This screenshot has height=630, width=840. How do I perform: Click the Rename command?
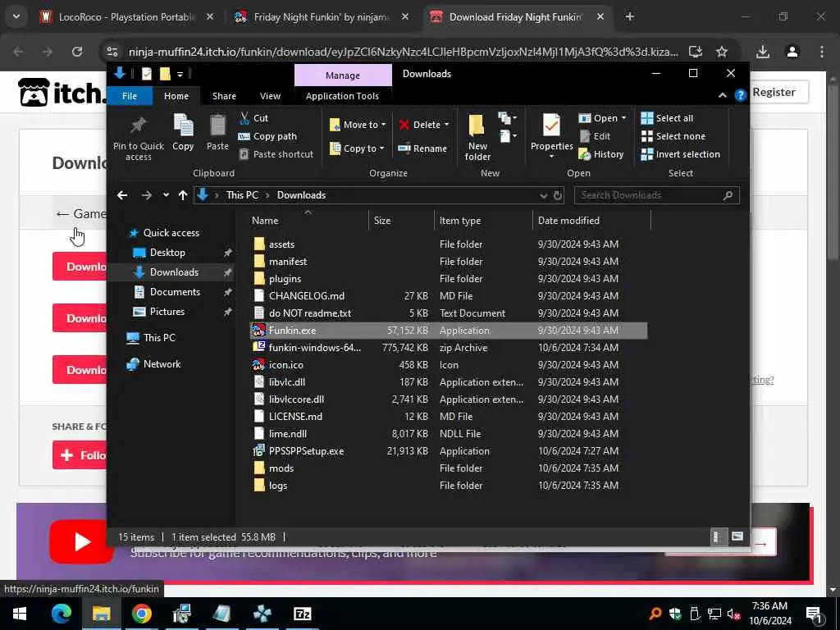(x=422, y=148)
